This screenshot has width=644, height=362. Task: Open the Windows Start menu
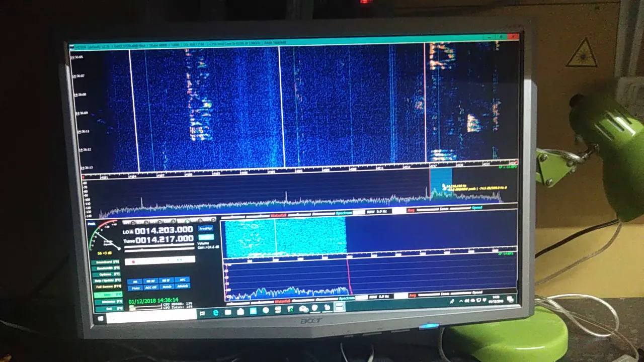(x=101, y=318)
